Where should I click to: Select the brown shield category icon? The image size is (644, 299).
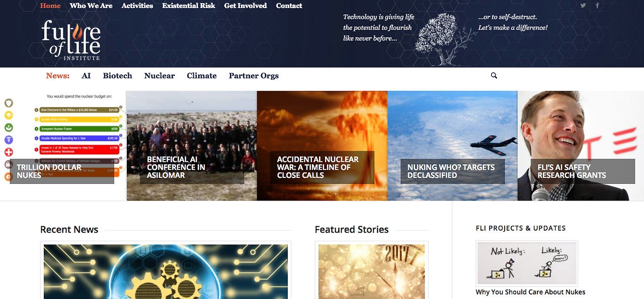(9, 103)
